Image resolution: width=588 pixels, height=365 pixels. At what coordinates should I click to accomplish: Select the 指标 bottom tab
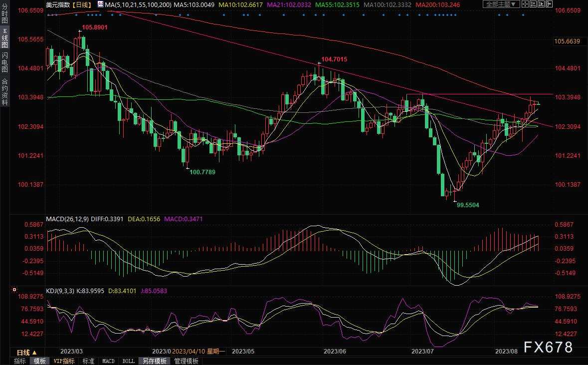point(20,361)
